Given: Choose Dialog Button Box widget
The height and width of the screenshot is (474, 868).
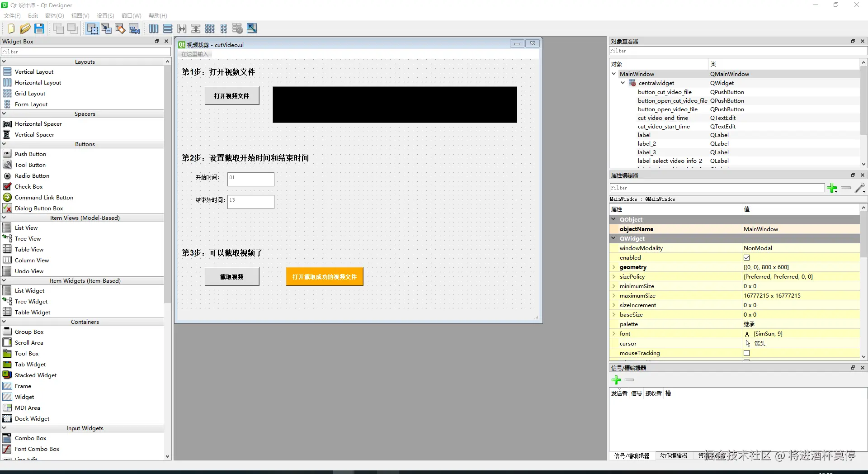Looking at the screenshot, I should [39, 208].
